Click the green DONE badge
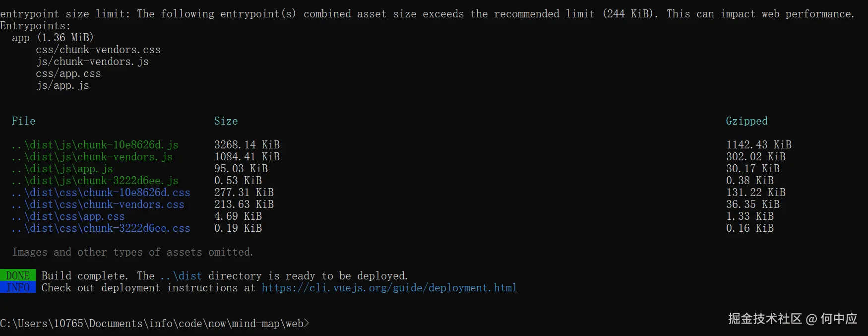Image resolution: width=868 pixels, height=336 pixels. click(18, 276)
